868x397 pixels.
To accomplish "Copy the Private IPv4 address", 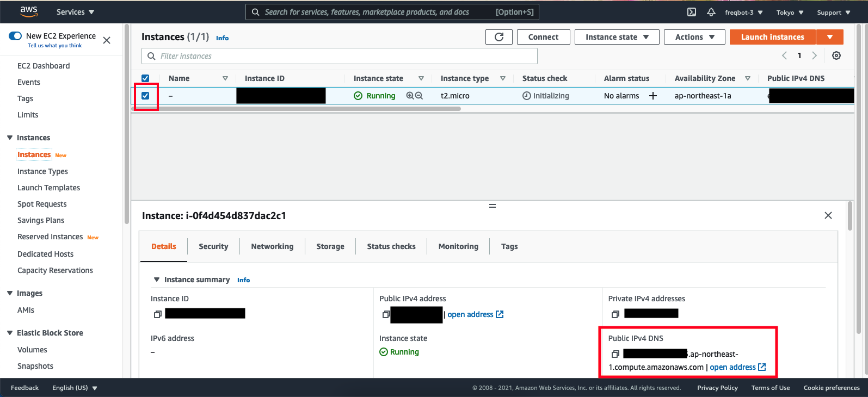I will 615,314.
